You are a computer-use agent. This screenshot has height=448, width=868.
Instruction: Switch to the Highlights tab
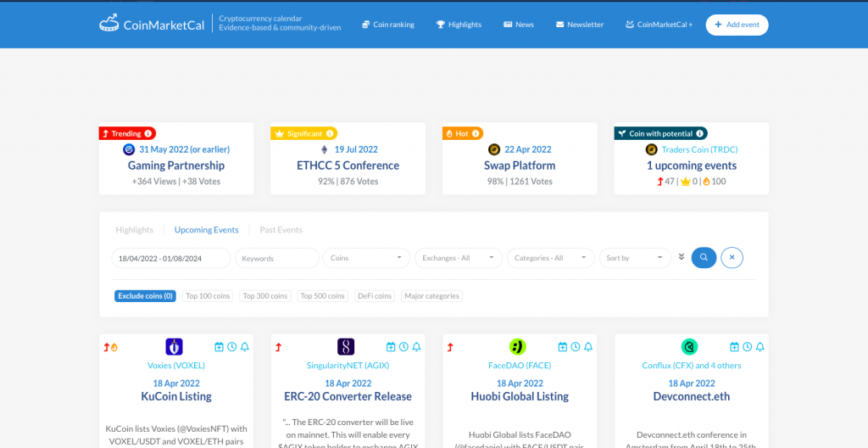135,230
